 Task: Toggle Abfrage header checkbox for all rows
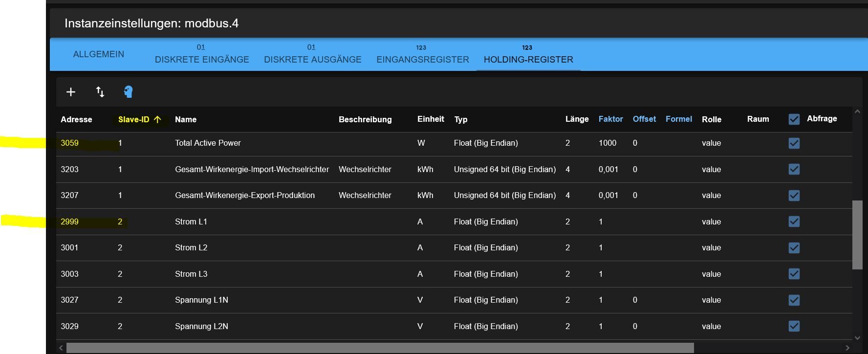click(794, 119)
